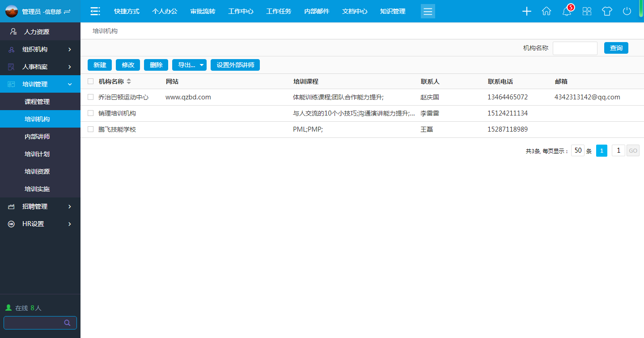
Task: Click the 新建 button
Action: 100,65
